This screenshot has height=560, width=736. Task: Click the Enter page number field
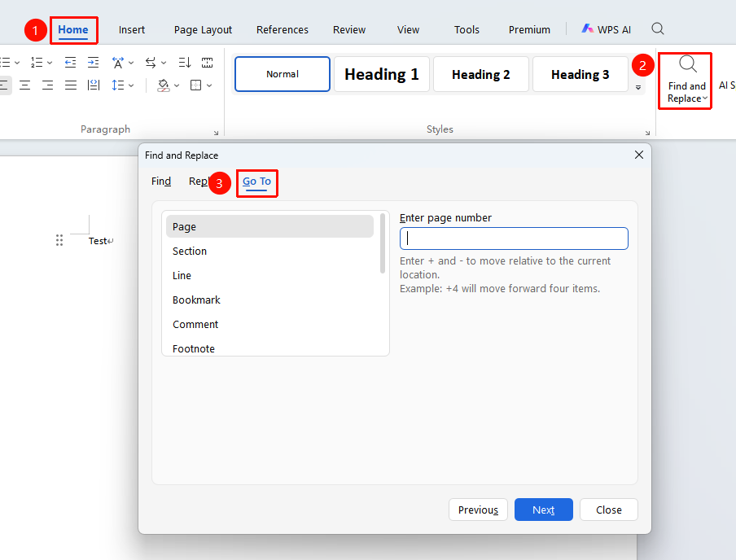[x=514, y=238]
